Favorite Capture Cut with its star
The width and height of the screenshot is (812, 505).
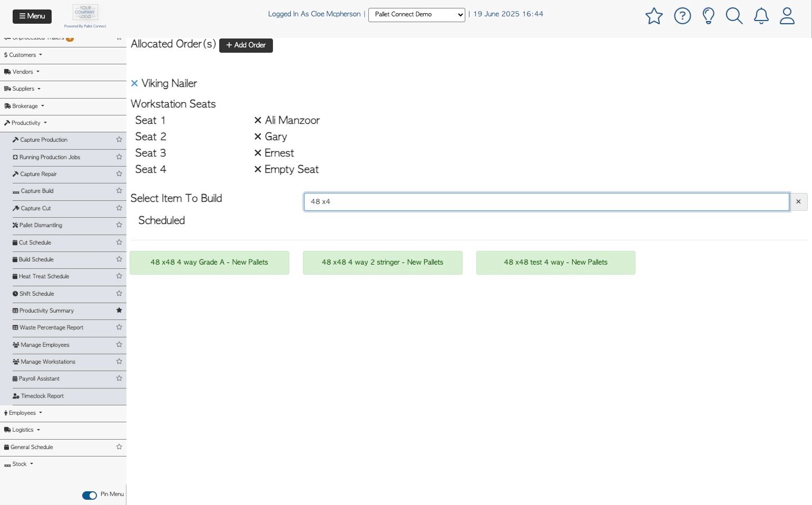pos(119,208)
